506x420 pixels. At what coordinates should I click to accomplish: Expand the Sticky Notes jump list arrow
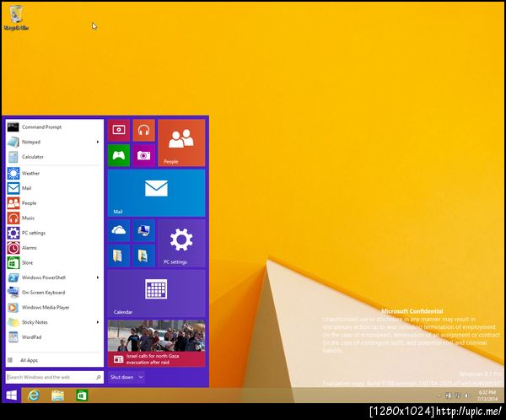point(98,322)
